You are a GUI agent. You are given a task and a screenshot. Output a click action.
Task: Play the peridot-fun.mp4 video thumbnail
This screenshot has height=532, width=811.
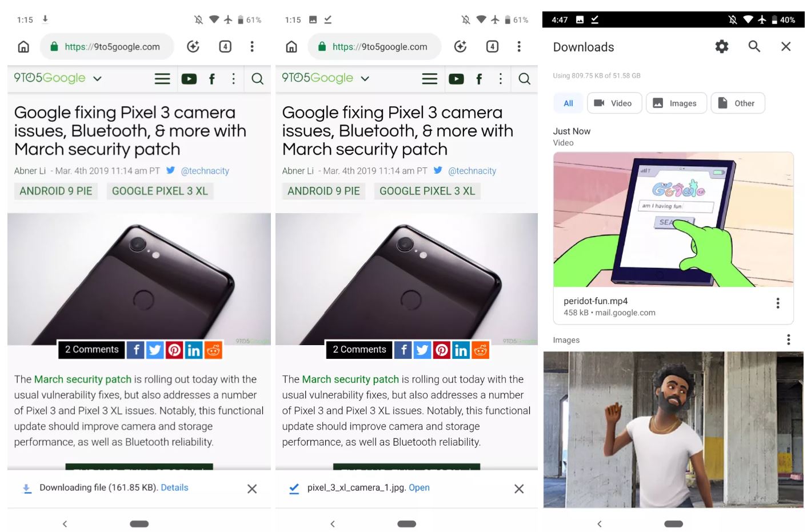[673, 220]
